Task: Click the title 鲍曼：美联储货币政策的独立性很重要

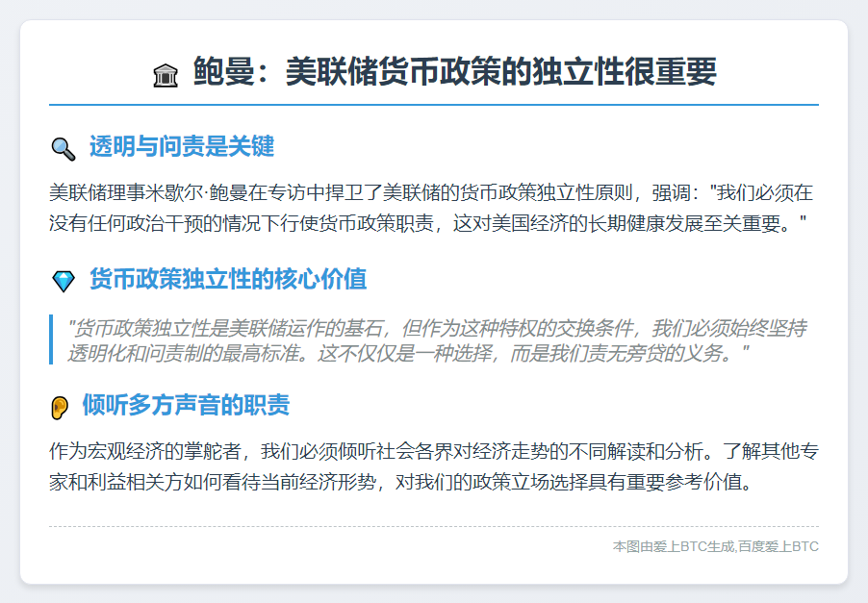Action: point(452,70)
